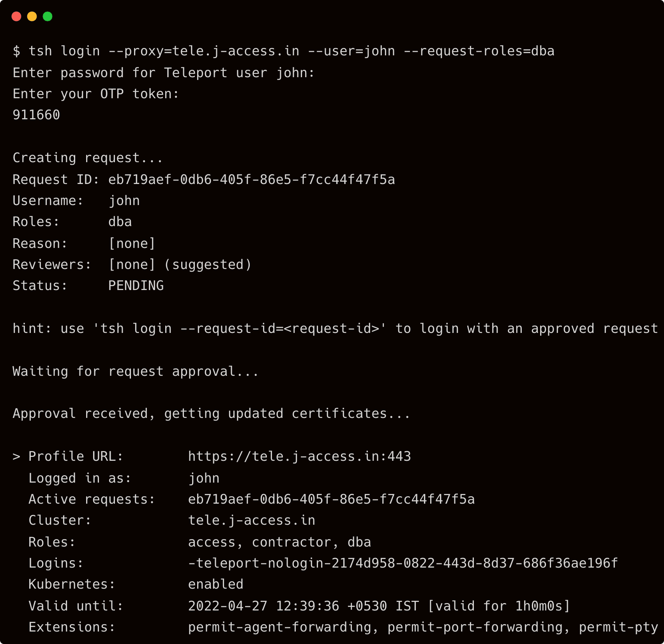
Task: Select the 'Enter your OTP token:' line
Action: click(95, 94)
